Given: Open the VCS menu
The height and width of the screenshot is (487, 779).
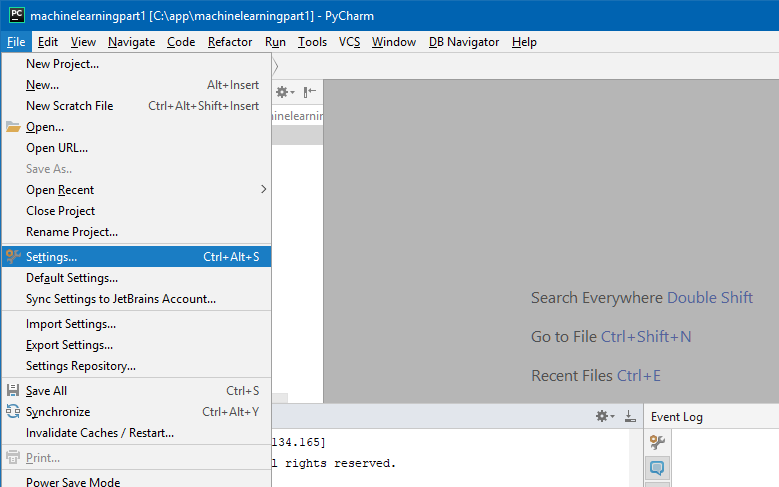Looking at the screenshot, I should pos(349,42).
